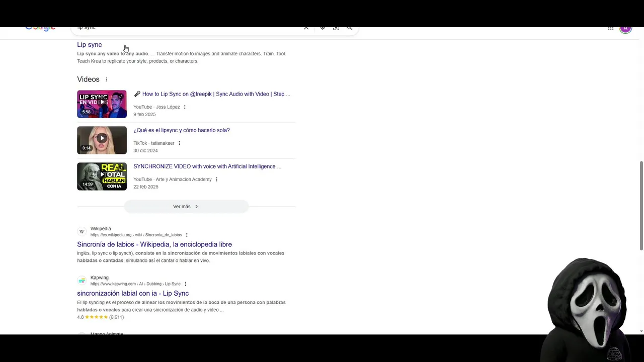Click the Wikipedia favicon icon
644x362 pixels.
(82, 232)
